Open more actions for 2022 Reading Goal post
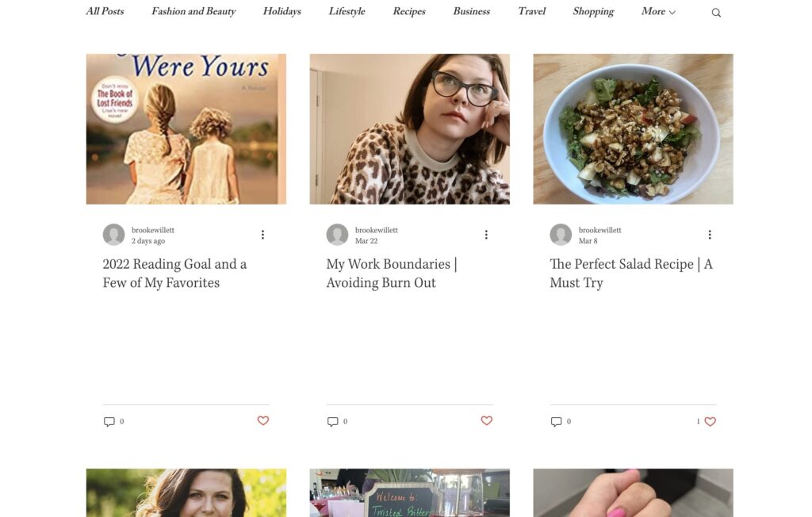Image resolution: width=812 pixels, height=517 pixels. tap(262, 235)
